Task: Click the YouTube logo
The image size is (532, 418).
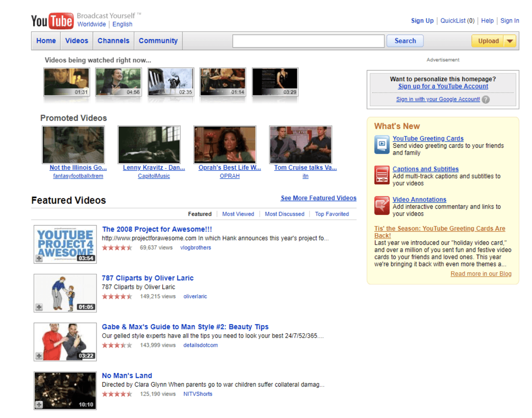Action: pos(52,21)
